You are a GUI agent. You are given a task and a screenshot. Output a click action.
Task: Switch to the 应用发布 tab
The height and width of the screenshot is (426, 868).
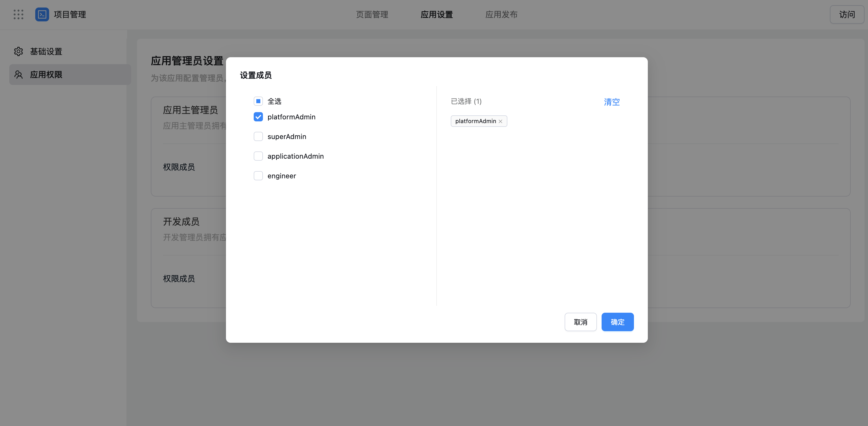point(501,14)
